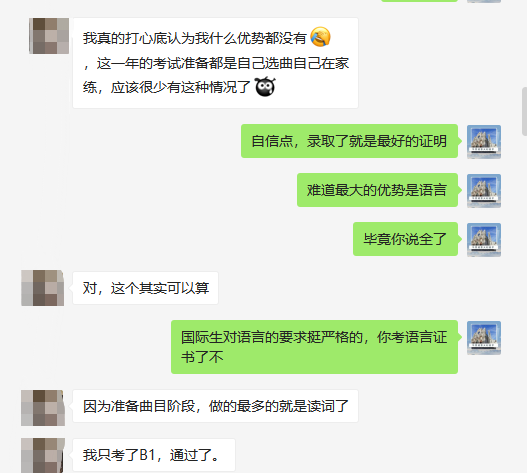Select the green bubble '毕竟你说全了'

(x=405, y=239)
